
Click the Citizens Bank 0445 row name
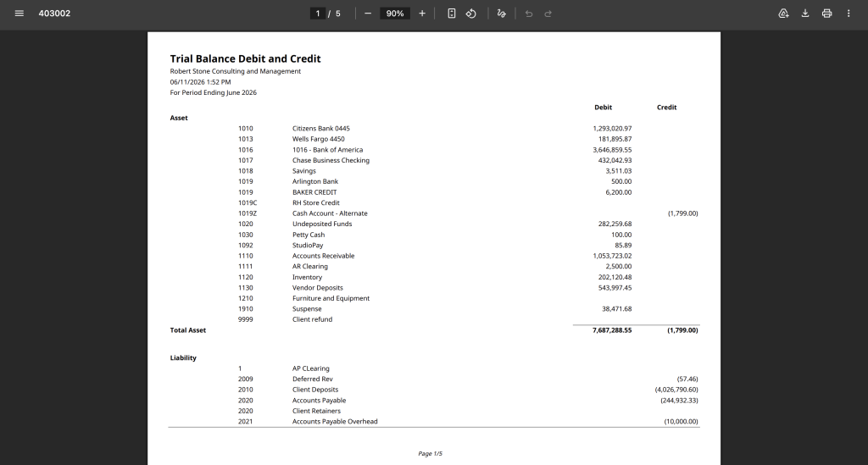coord(321,128)
